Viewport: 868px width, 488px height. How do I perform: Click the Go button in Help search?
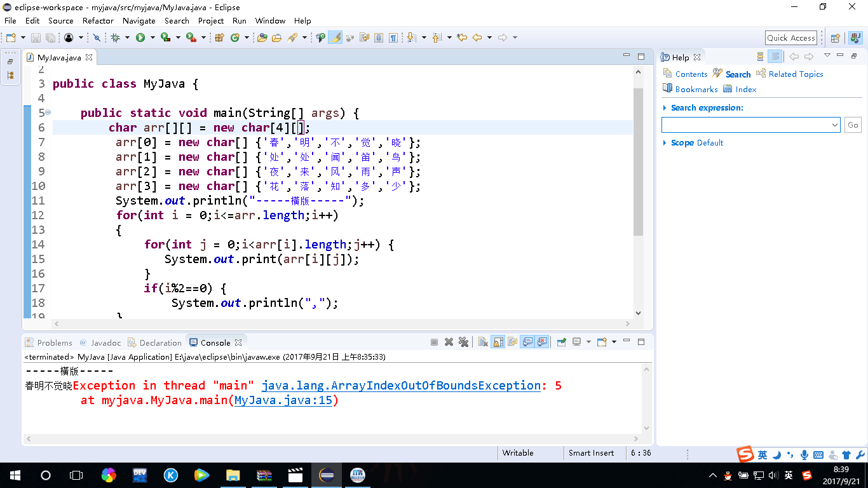click(x=853, y=125)
